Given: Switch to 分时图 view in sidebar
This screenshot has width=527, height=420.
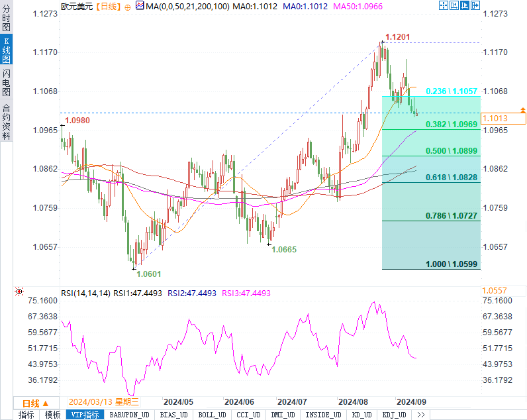Looking at the screenshot, I should [7, 17].
